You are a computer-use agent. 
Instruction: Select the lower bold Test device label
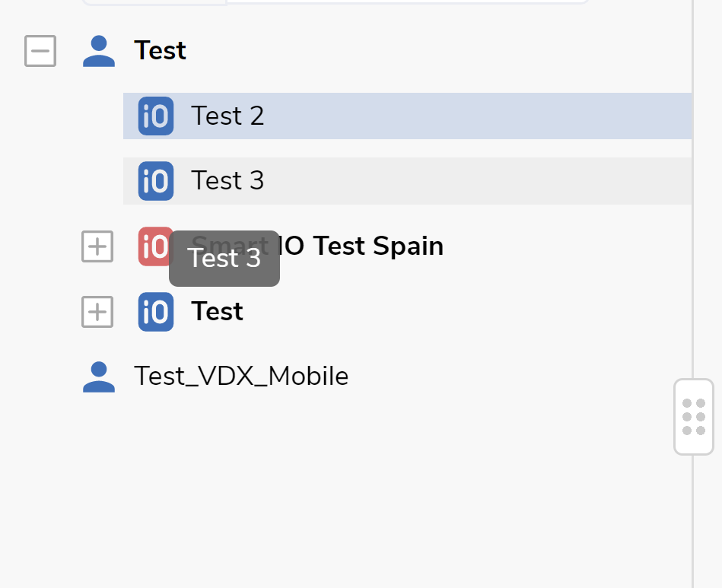point(217,312)
